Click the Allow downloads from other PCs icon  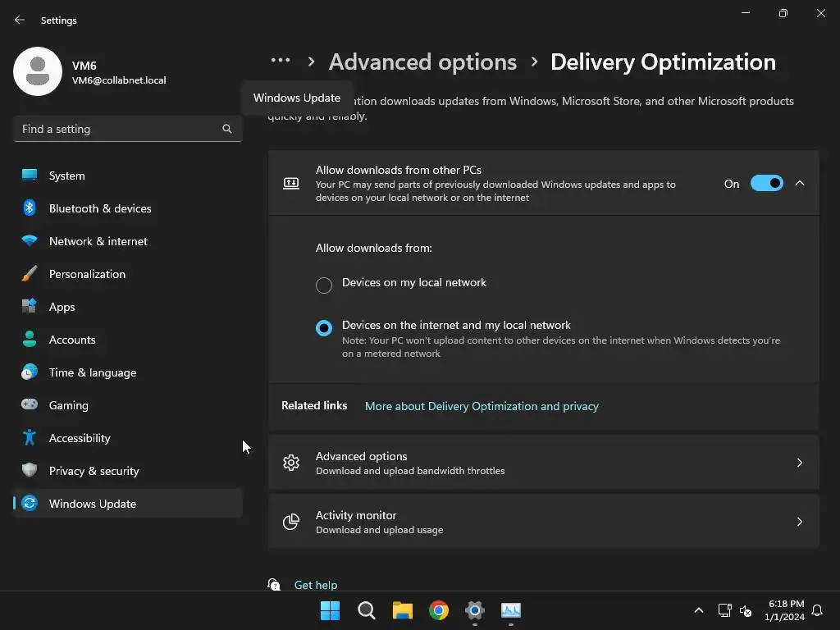coord(291,183)
